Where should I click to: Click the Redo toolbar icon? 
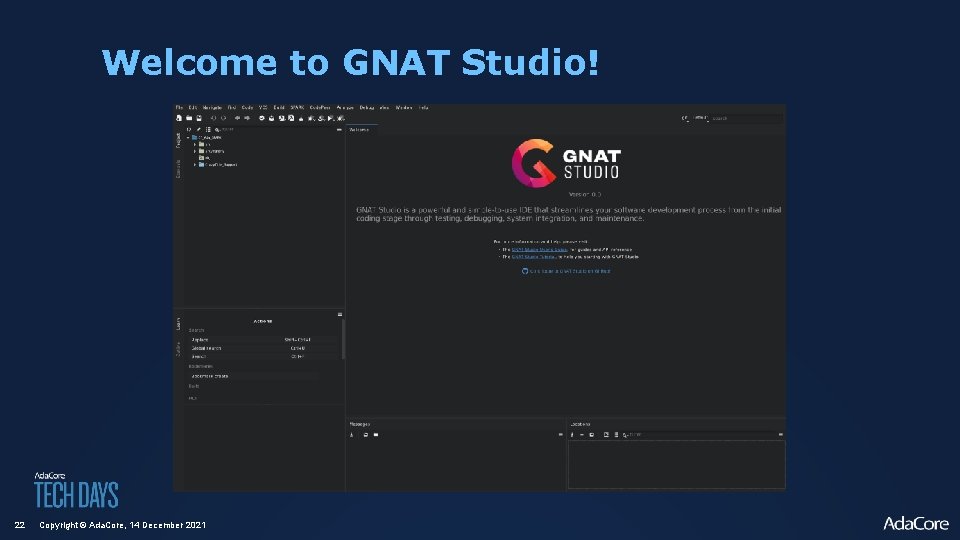point(223,118)
